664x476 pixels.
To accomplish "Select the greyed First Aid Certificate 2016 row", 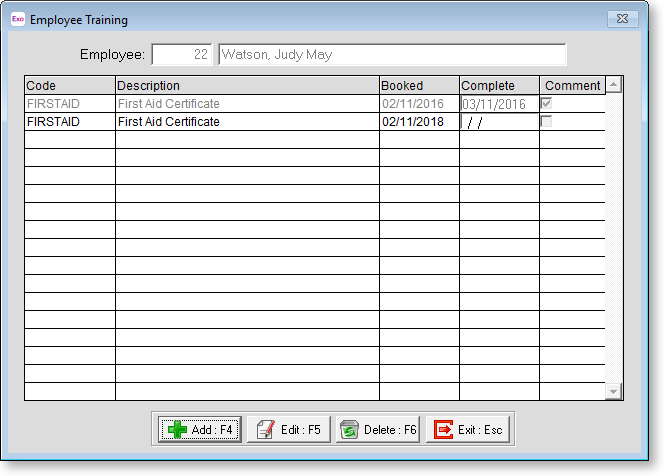I will [x=247, y=104].
